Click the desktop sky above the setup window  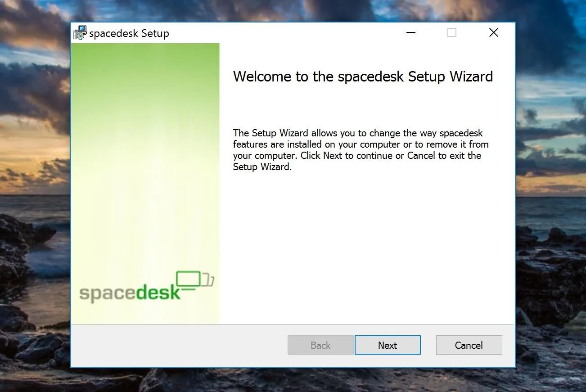[293, 10]
